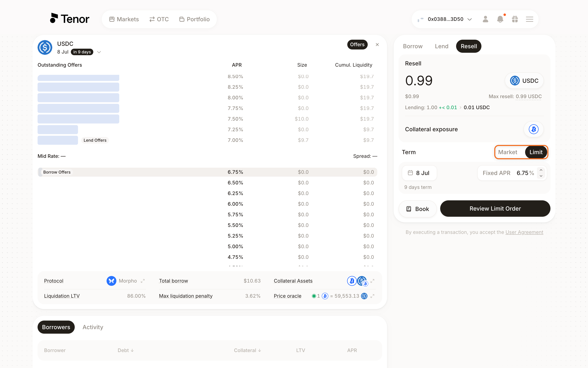Expand the wallet address dropdown
Screen dimensions: 588x368
pyautogui.click(x=470, y=19)
